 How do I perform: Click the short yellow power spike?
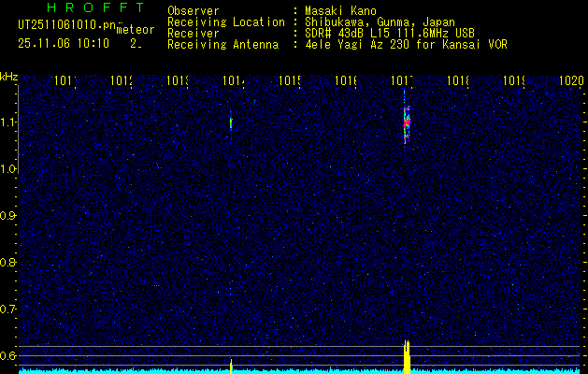point(231,365)
